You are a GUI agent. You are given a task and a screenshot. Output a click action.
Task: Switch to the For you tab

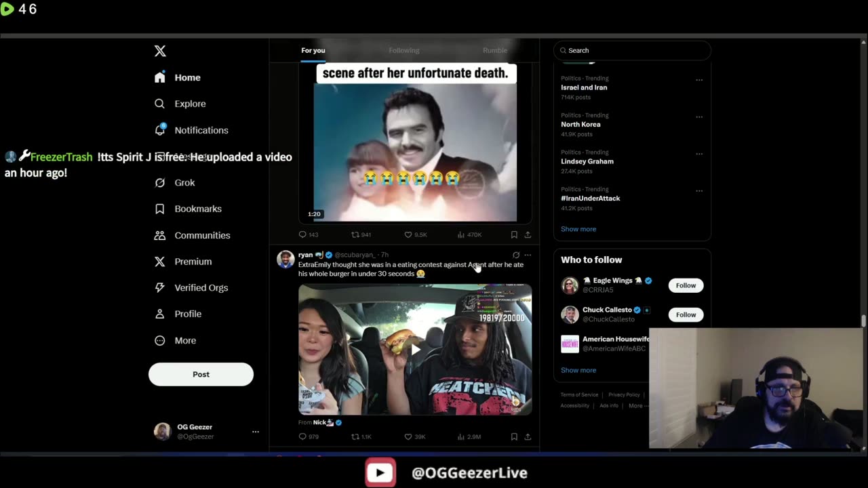[313, 50]
